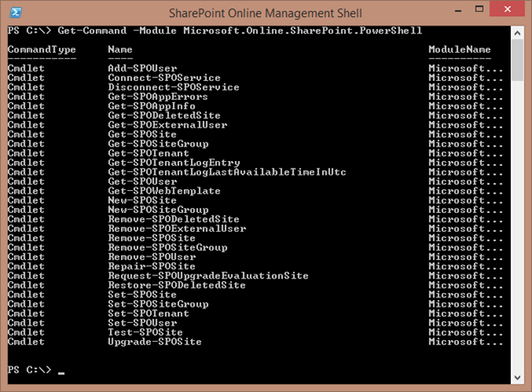Click the Microsoft... module in Get-SPOTenant row
Image resolution: width=532 pixels, height=392 pixels.
(x=465, y=153)
